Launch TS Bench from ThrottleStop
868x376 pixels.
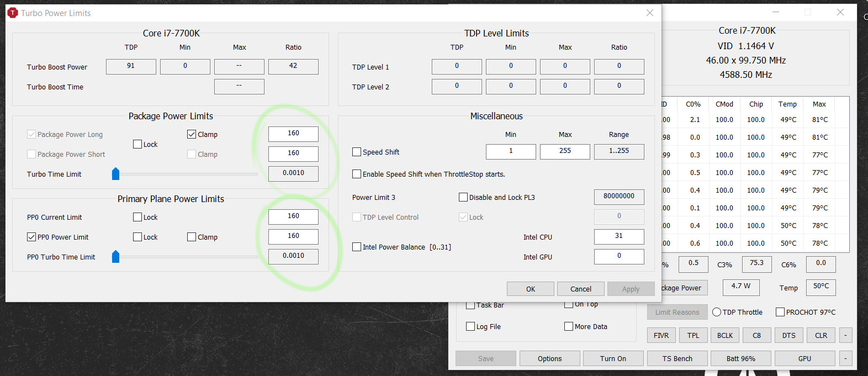pos(678,358)
